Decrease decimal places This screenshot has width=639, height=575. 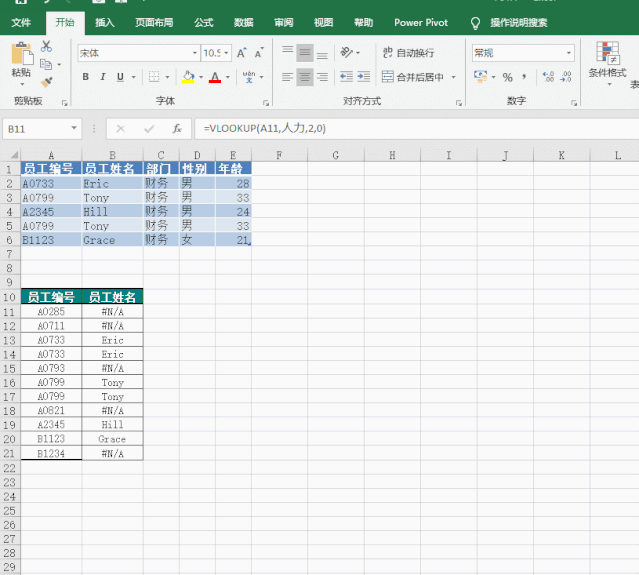(x=566, y=77)
